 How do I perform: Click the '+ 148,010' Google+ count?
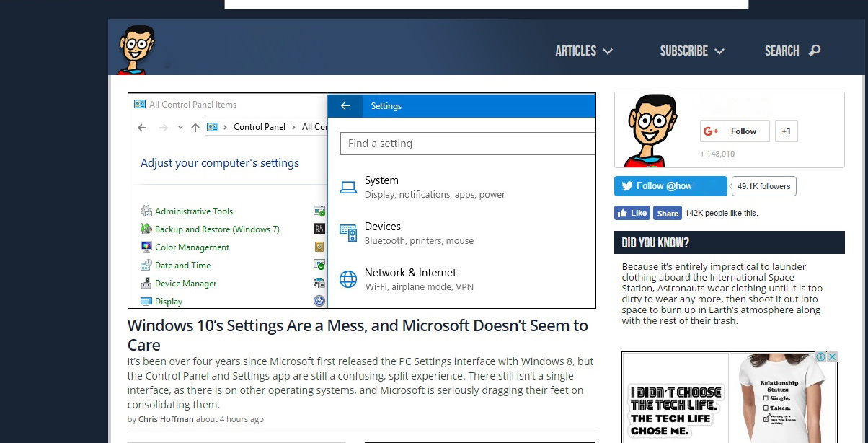tap(717, 154)
